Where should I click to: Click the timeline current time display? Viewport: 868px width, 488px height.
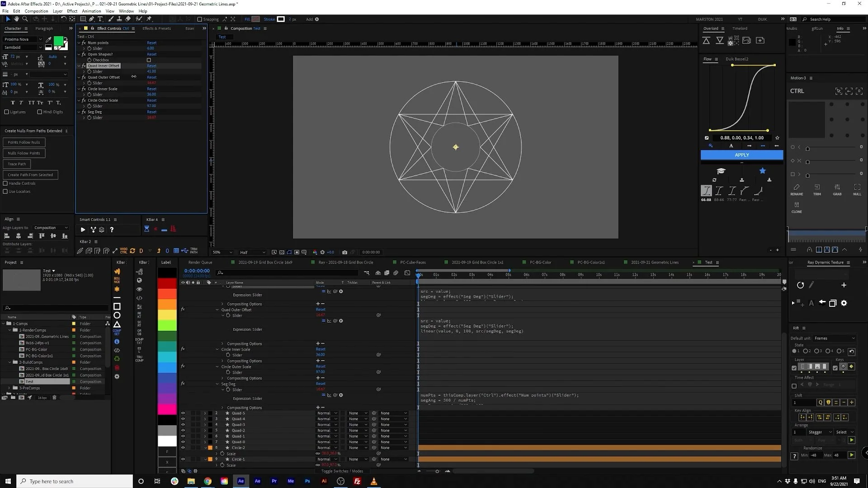[x=197, y=271]
